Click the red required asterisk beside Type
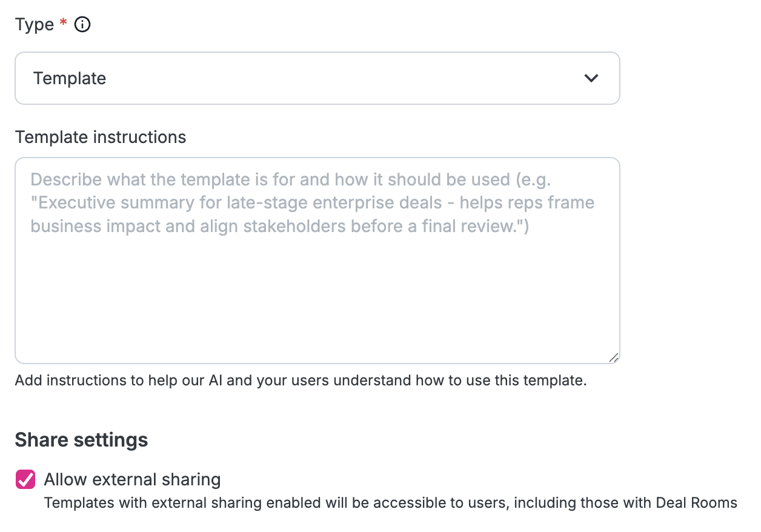761x532 pixels. 64,24
